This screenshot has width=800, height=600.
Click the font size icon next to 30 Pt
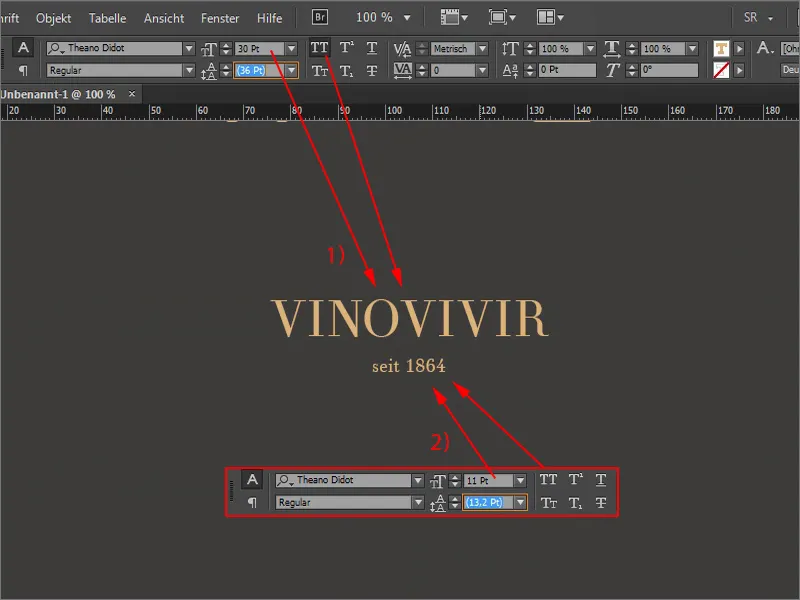tap(209, 49)
